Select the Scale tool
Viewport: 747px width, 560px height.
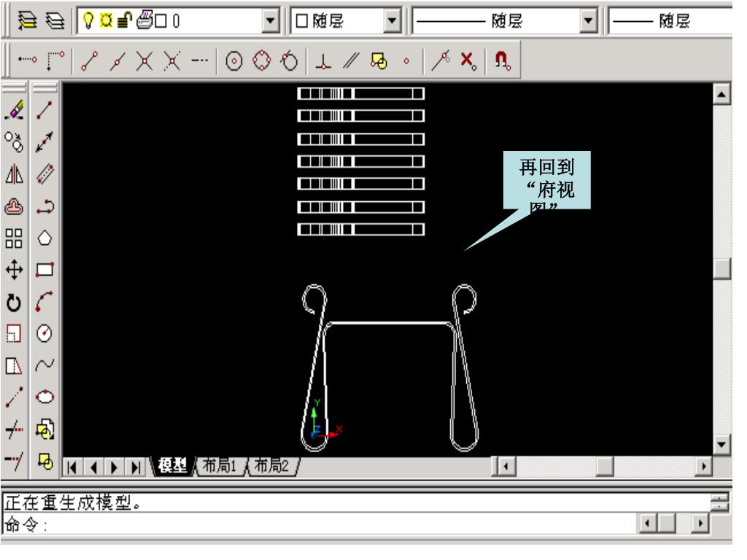pos(15,334)
